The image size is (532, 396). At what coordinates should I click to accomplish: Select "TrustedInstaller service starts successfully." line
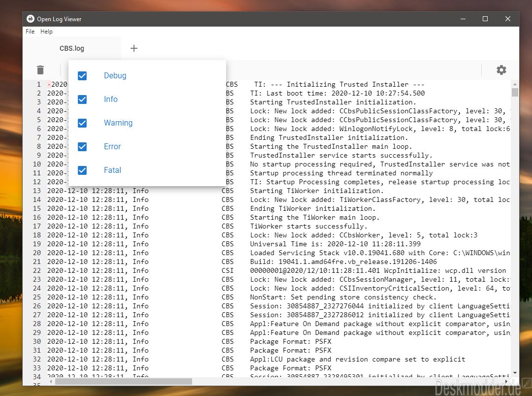pos(341,155)
